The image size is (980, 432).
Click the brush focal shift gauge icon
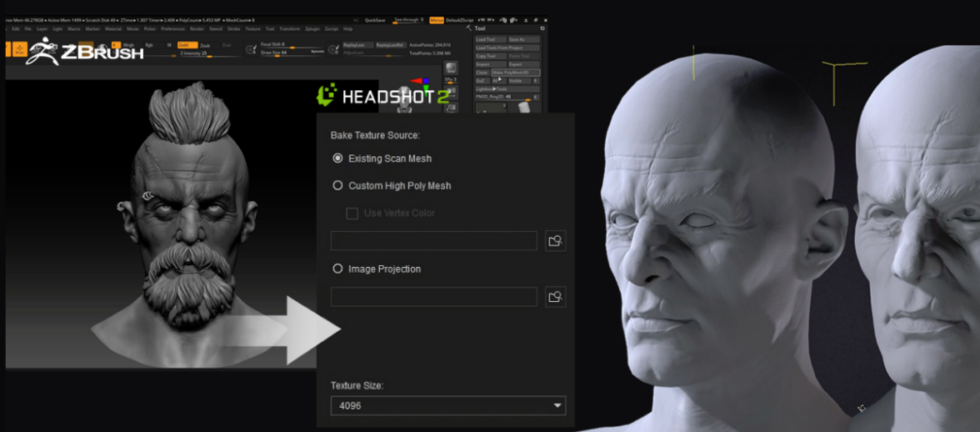pyautogui.click(x=252, y=49)
